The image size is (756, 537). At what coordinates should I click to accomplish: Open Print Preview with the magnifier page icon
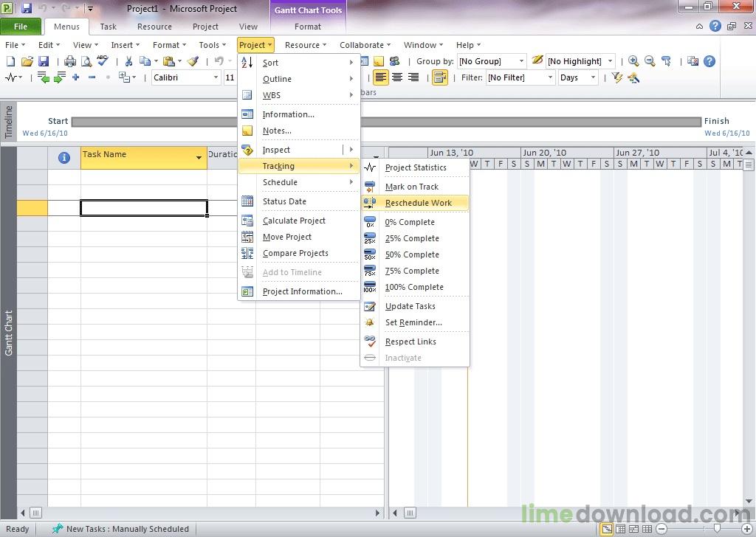coord(86,61)
